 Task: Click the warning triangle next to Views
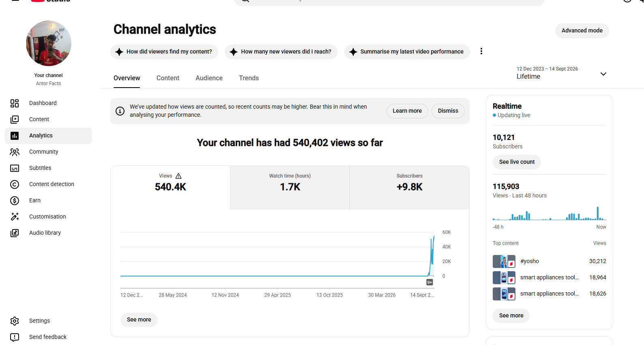[178, 176]
